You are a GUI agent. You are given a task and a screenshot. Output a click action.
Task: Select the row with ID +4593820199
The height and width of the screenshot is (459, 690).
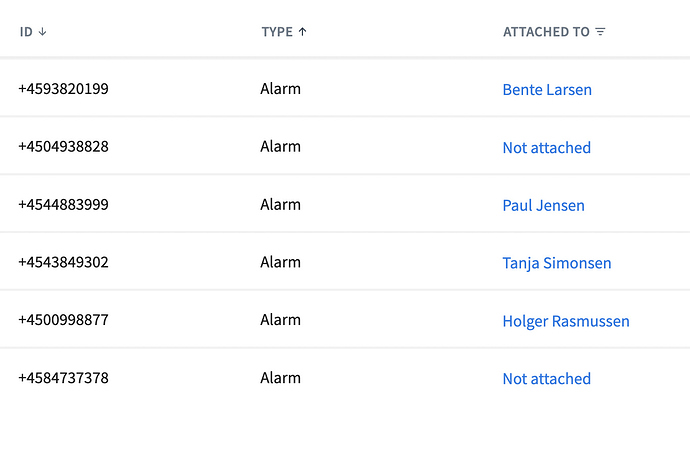click(x=345, y=88)
